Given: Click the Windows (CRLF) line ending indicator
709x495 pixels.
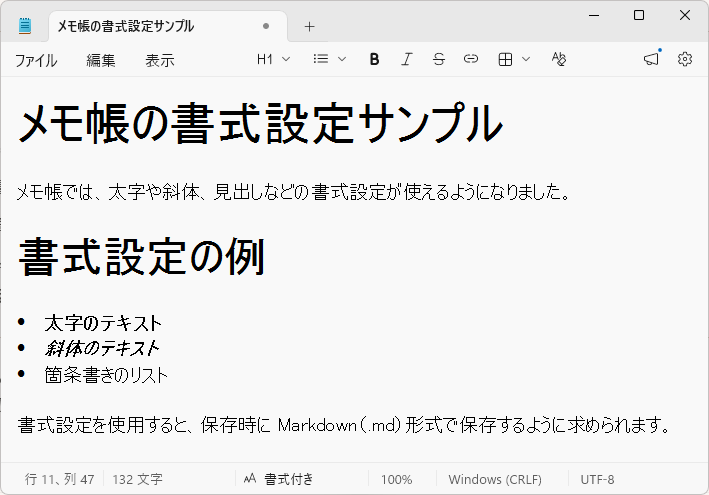Looking at the screenshot, I should [495, 480].
